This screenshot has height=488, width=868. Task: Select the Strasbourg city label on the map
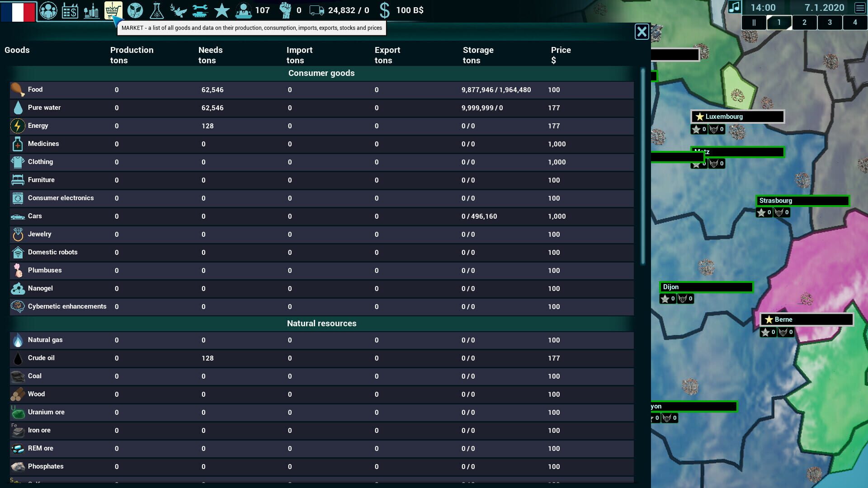802,201
